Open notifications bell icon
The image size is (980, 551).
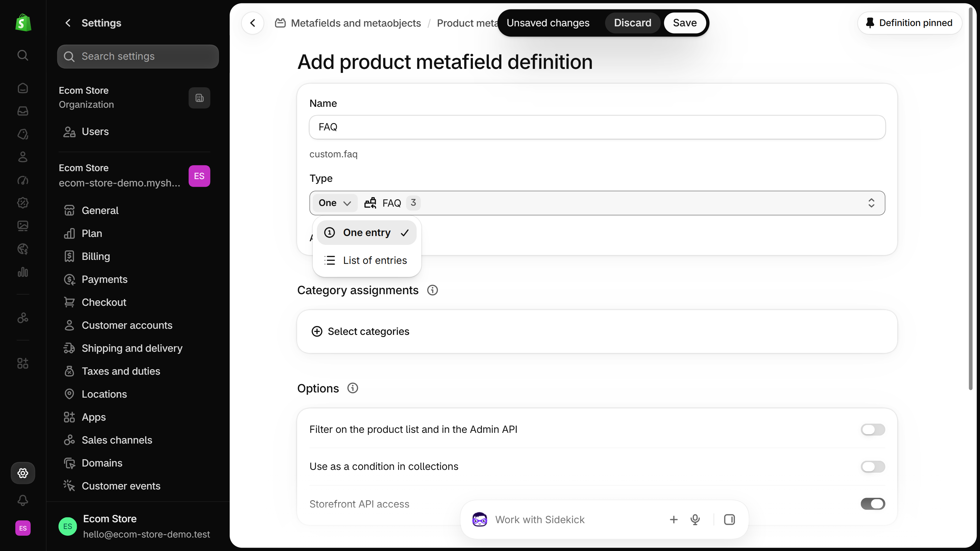click(23, 500)
